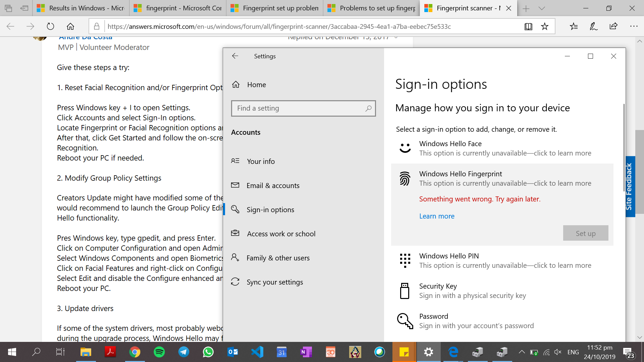The height and width of the screenshot is (362, 644).
Task: Open taskbar search
Action: 36,352
